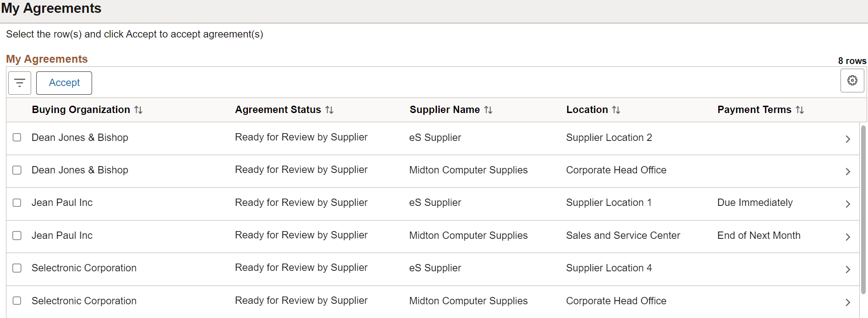
Task: Check the last Selectronic Corporation Midton row checkbox
Action: 17,301
